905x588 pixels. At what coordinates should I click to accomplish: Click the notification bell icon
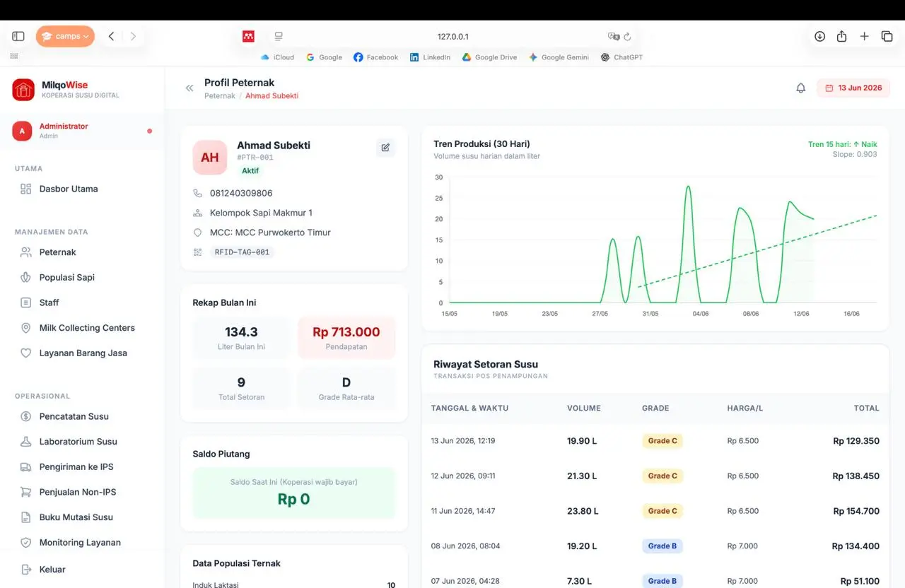[x=800, y=88]
